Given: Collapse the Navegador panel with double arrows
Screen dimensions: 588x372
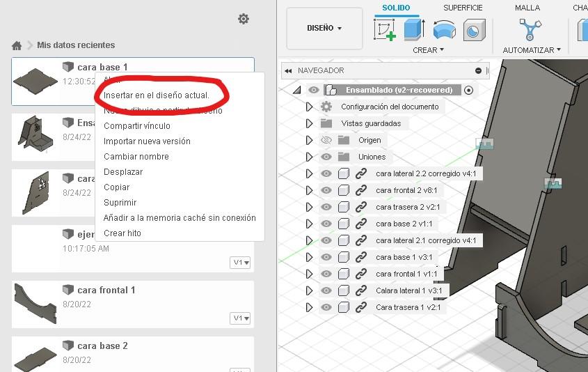Looking at the screenshot, I should 288,70.
